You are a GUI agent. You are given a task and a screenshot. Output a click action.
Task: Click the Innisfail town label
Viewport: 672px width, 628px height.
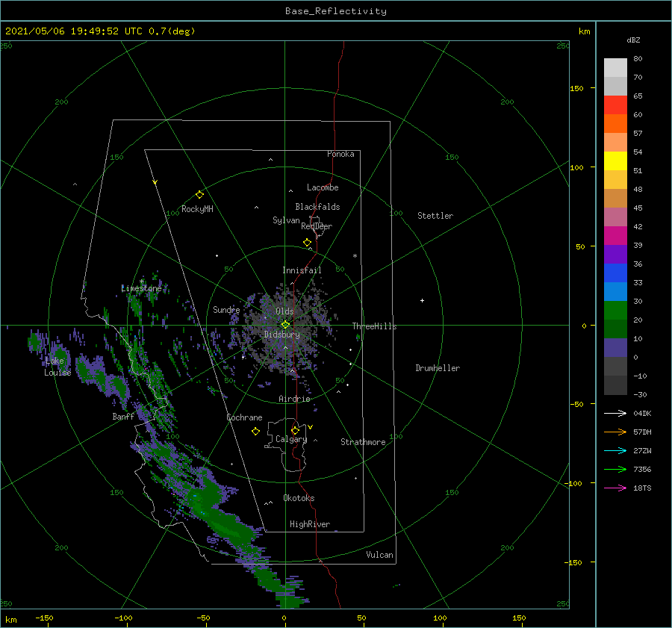(x=302, y=270)
